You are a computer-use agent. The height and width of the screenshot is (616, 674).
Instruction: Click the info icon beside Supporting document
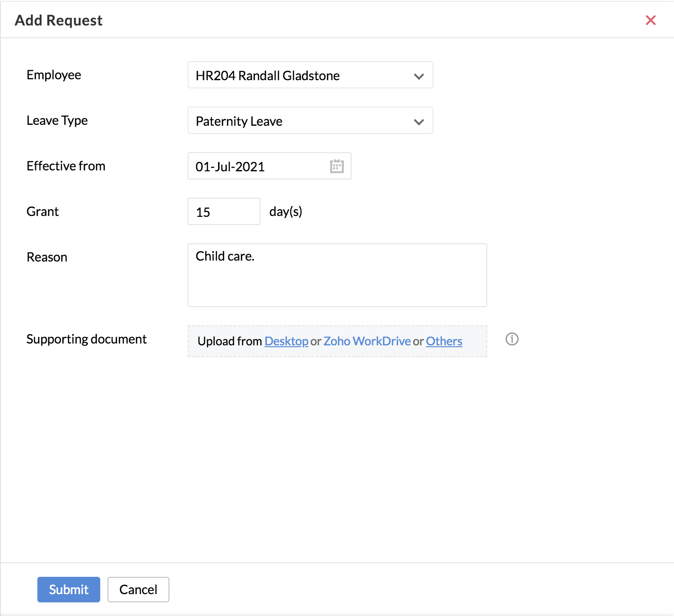point(511,339)
